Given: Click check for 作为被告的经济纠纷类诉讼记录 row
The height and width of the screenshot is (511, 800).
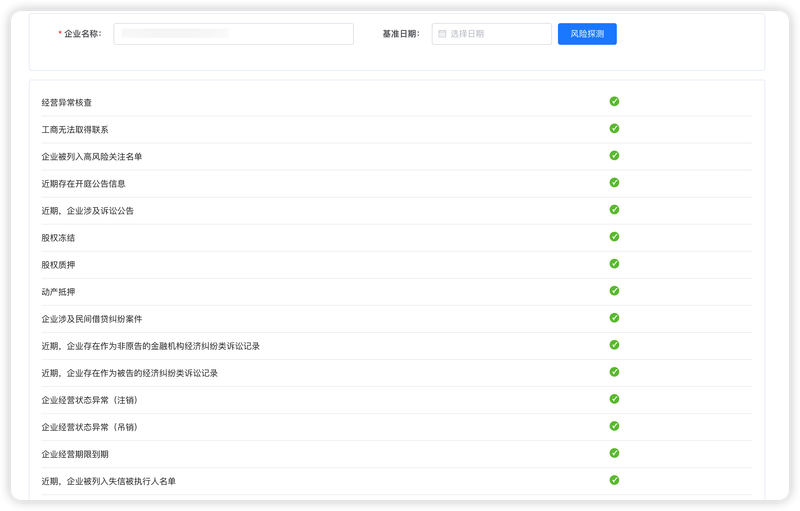Looking at the screenshot, I should (614, 372).
